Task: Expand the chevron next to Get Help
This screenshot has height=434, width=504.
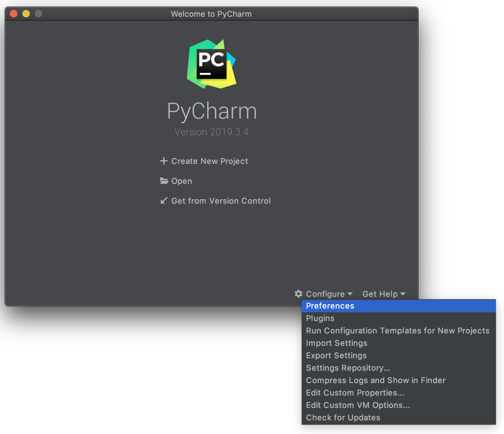Action: [403, 294]
